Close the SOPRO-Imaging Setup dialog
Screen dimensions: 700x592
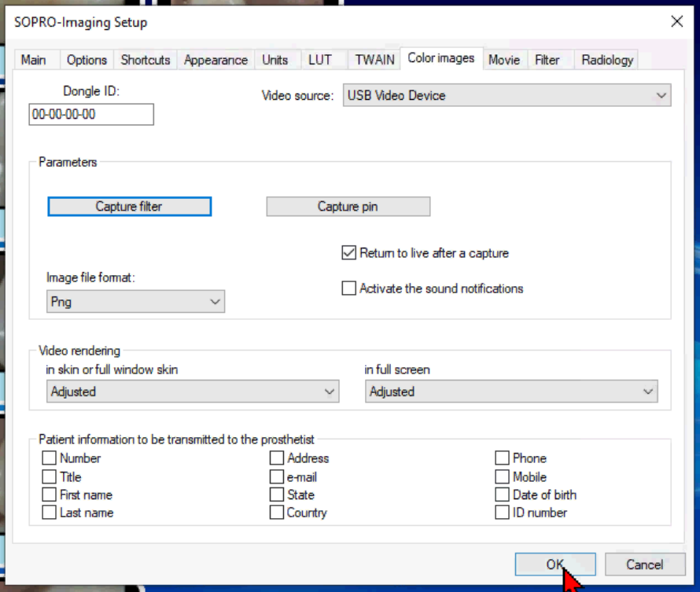click(676, 21)
